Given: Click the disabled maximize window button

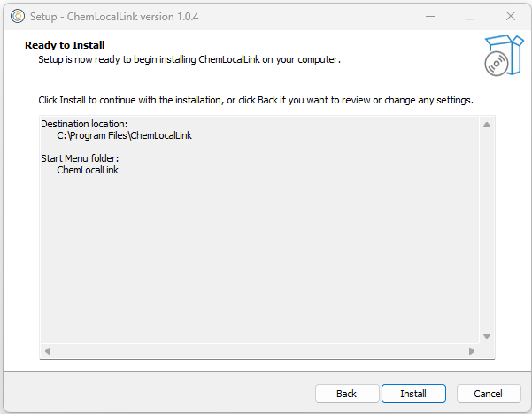Looking at the screenshot, I should pyautogui.click(x=470, y=16).
